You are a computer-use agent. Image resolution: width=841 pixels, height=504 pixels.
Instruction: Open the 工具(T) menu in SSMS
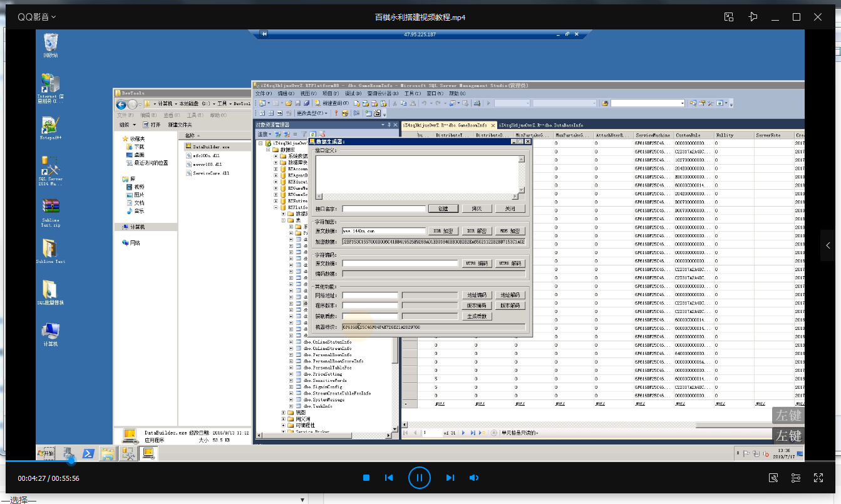pos(411,93)
